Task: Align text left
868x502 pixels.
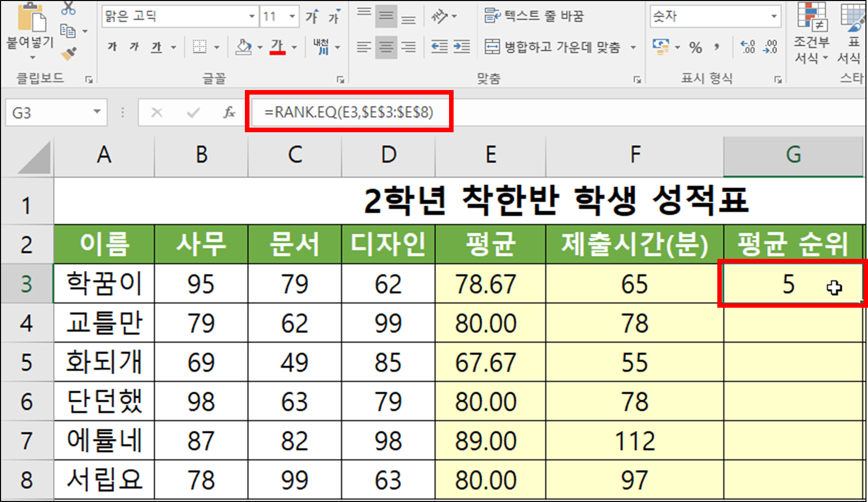Action: tap(364, 47)
